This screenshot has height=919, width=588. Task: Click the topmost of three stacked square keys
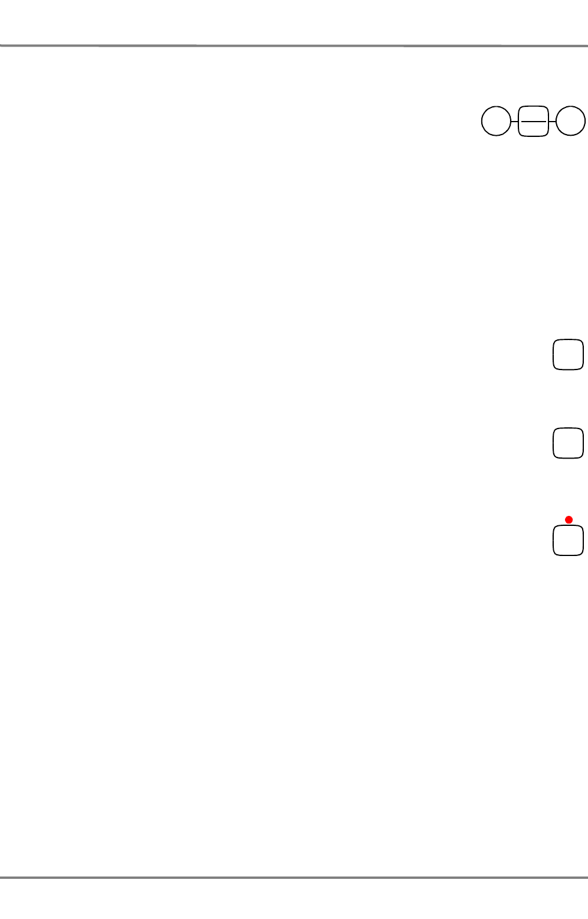click(x=568, y=354)
